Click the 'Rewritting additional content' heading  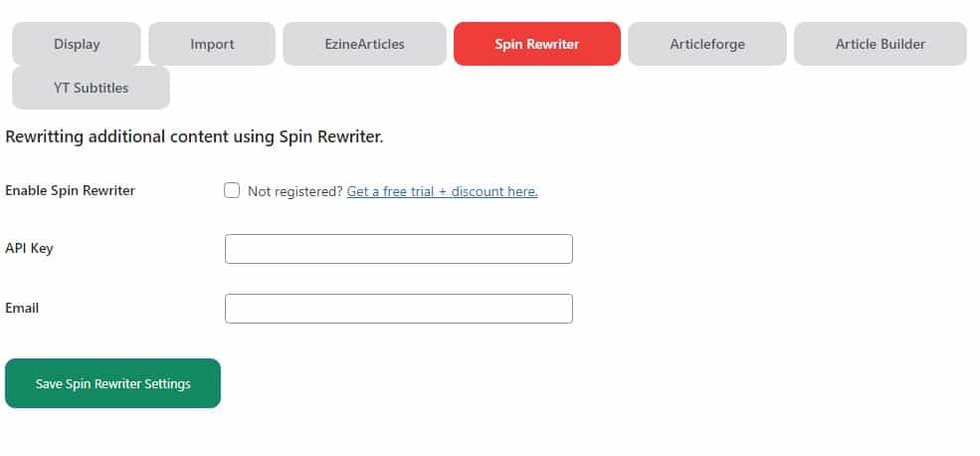click(x=194, y=136)
